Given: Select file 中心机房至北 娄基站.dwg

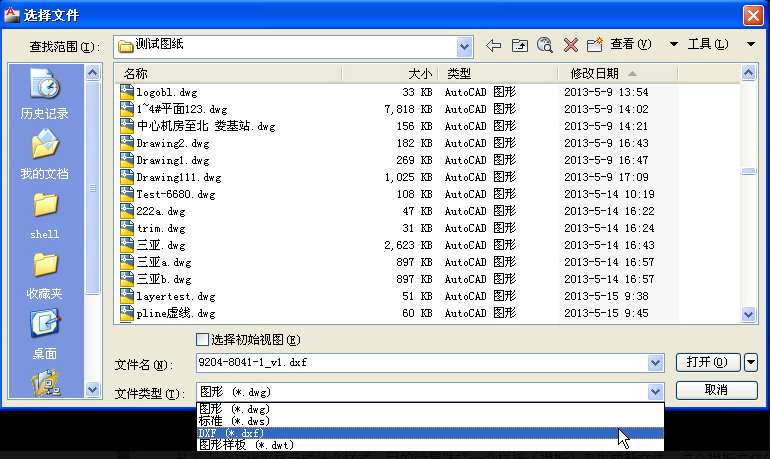Looking at the screenshot, I should [x=206, y=126].
